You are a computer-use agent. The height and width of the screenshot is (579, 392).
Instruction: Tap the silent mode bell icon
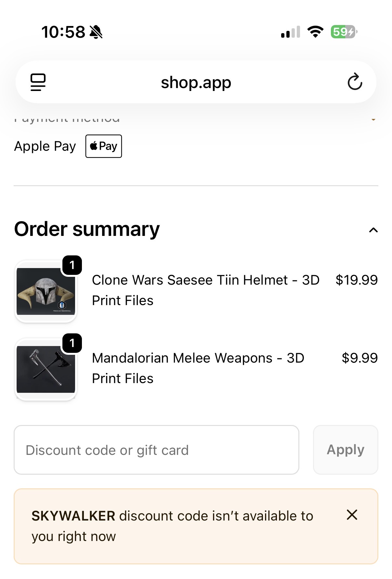[96, 32]
